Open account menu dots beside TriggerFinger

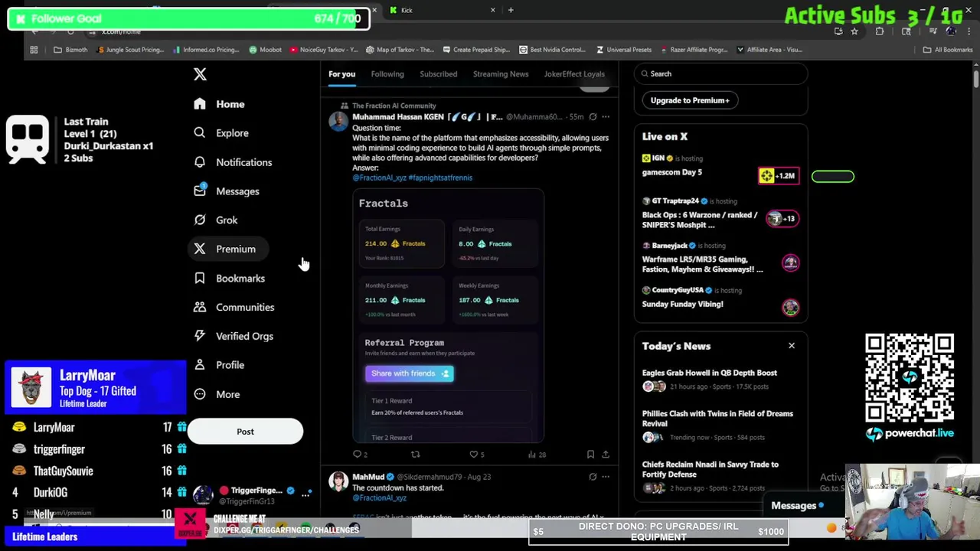tap(305, 495)
